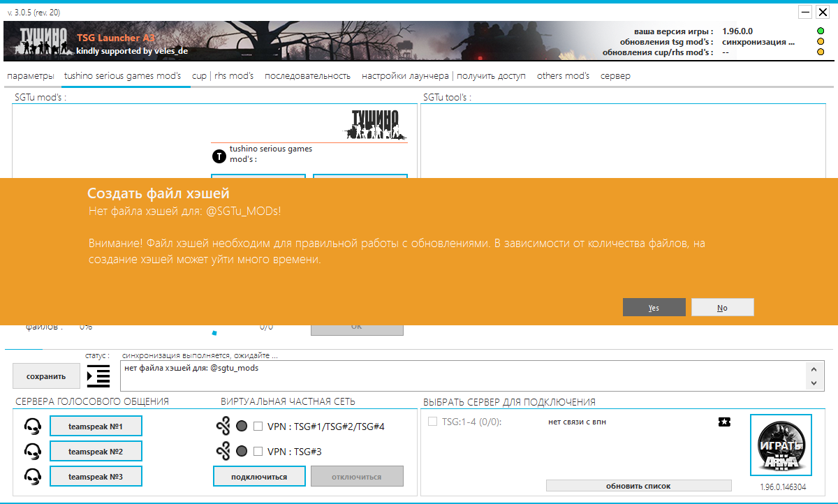This screenshot has height=504, width=838.
Task: Decline hash file creation with No
Action: pos(722,308)
